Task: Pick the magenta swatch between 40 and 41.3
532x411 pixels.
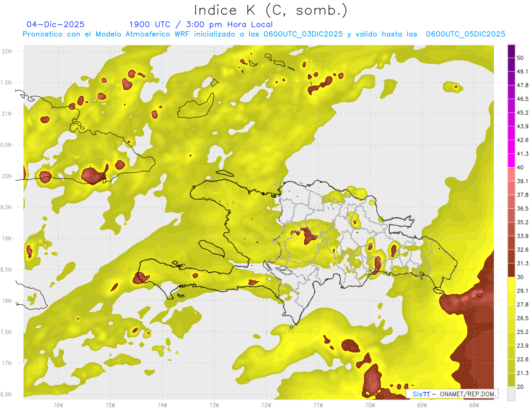Action: (511, 160)
